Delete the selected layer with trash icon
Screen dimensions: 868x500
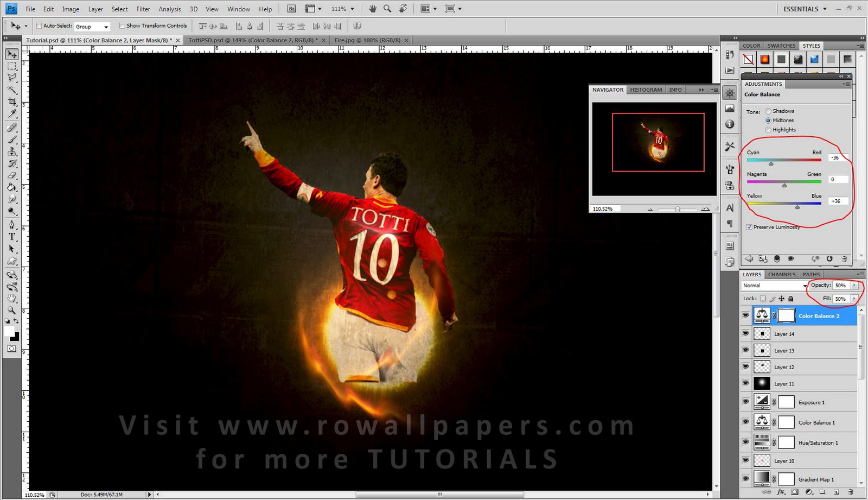[851, 492]
